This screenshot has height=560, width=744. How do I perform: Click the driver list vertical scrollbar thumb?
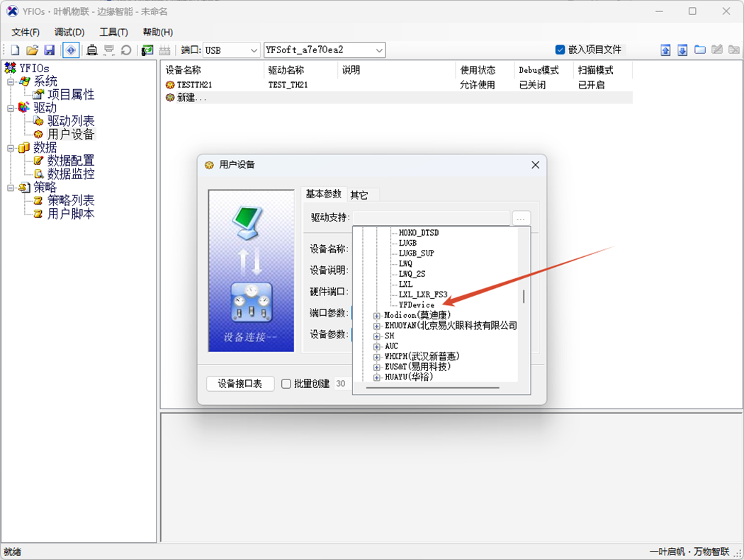[524, 297]
